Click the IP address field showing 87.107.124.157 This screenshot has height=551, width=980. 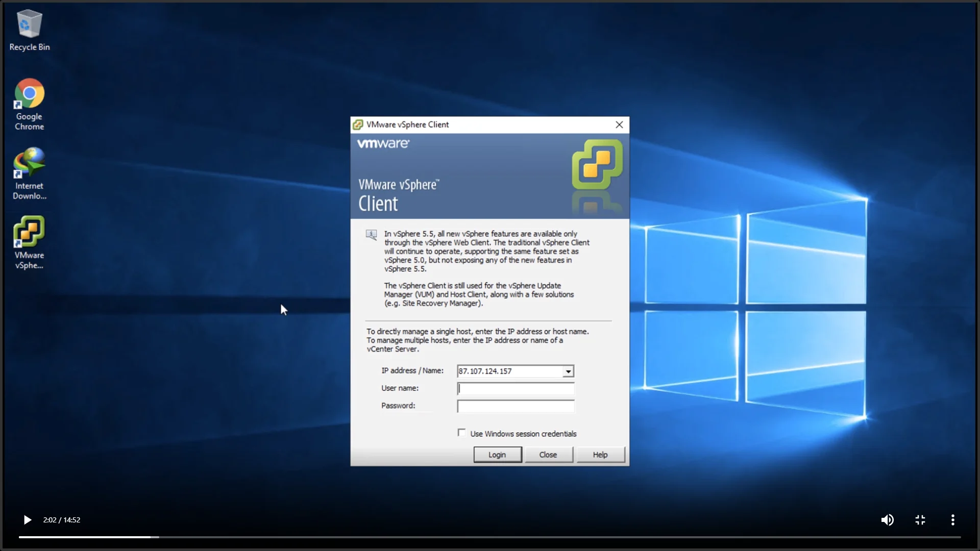point(510,371)
